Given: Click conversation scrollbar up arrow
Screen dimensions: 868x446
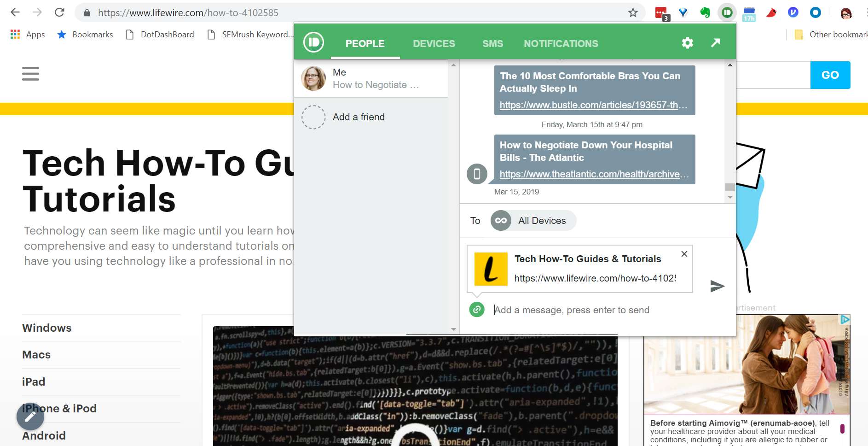Looking at the screenshot, I should (730, 65).
